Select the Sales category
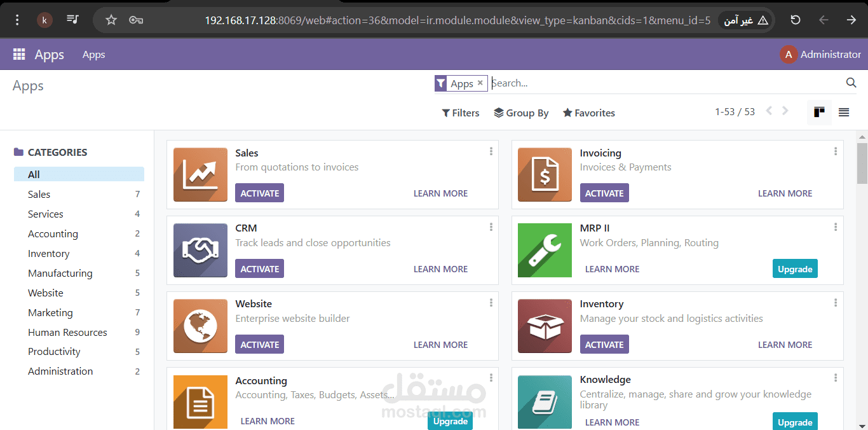Screen dimensions: 868x430 click(79, 194)
